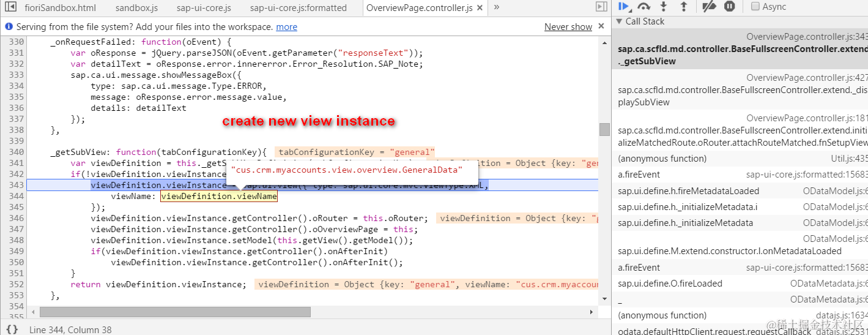Click the 'Never show' link
Image resolution: width=868 pixels, height=335 pixels.
(568, 27)
